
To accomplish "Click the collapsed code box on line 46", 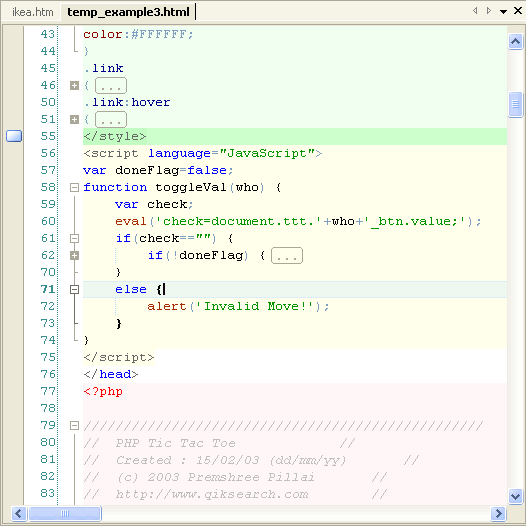I will [111, 86].
